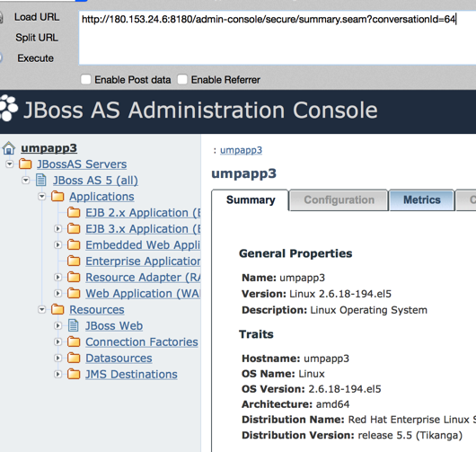Click the JBoss AS Administration Console title
This screenshot has width=476, height=452.
[x=200, y=110]
